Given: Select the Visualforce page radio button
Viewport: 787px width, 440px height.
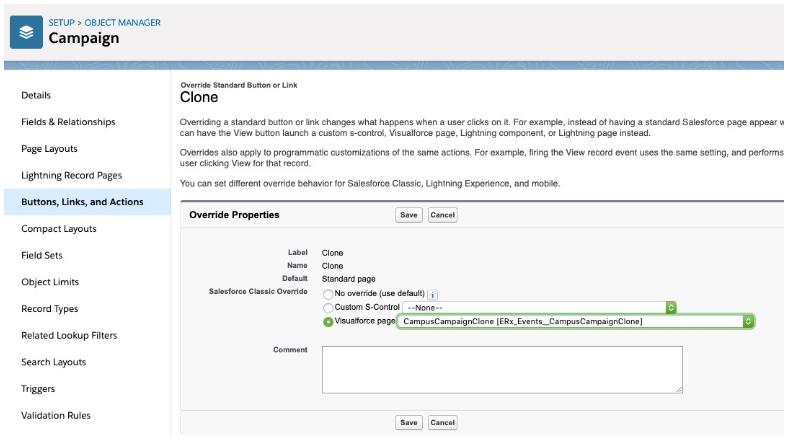Looking at the screenshot, I should 328,322.
